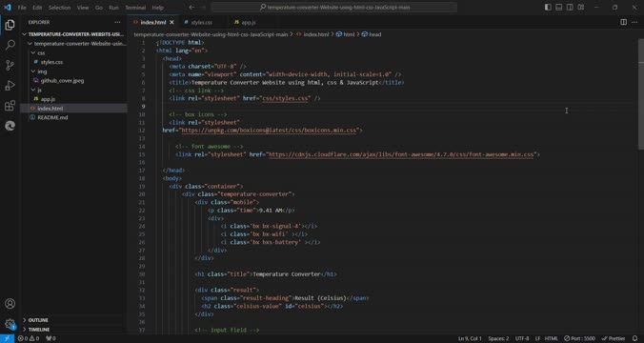Image resolution: width=644 pixels, height=343 pixels.
Task: Collapse the css folder
Action: [x=74, y=53]
